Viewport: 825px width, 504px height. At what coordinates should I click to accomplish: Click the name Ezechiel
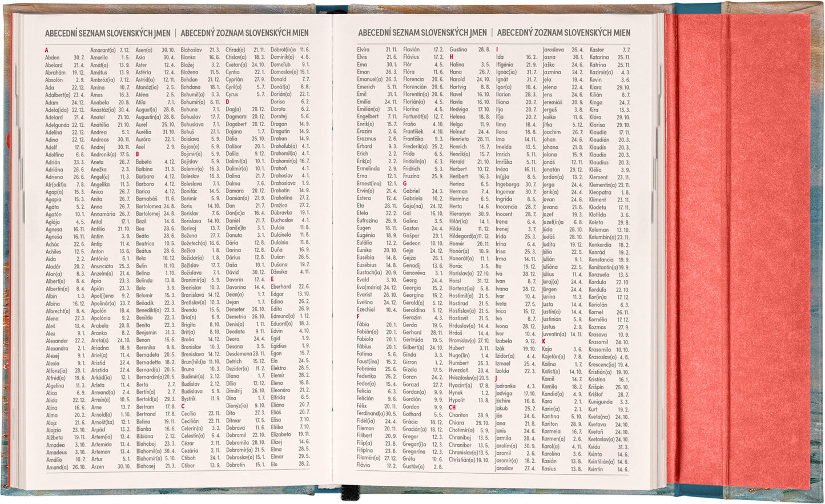pos(366,310)
